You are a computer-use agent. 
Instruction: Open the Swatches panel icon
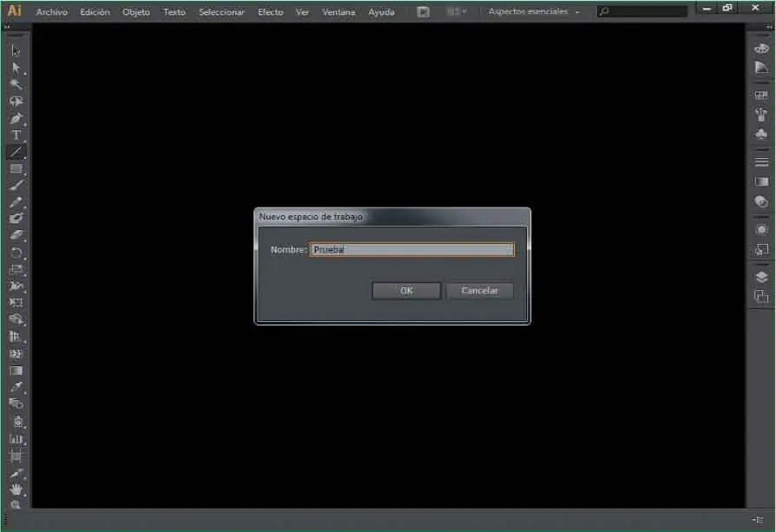click(x=761, y=95)
